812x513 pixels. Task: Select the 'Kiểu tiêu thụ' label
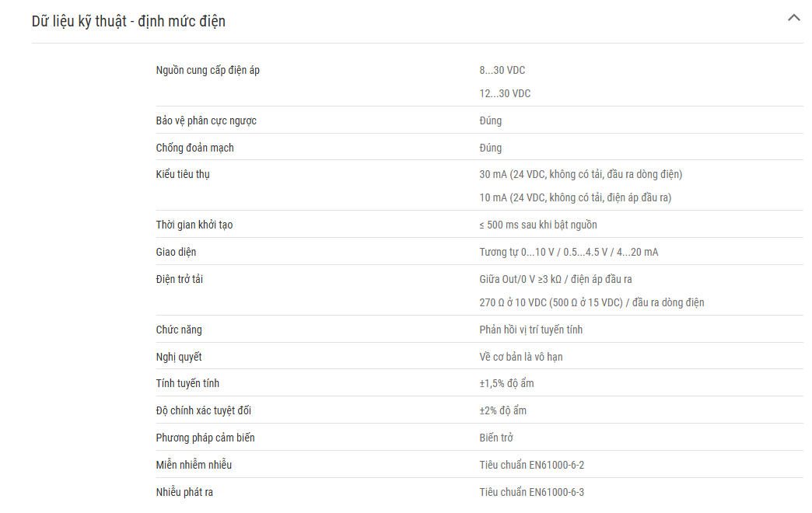point(183,174)
